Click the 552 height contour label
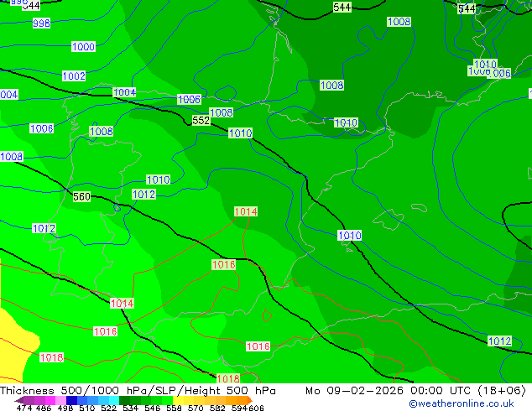 click(x=201, y=120)
